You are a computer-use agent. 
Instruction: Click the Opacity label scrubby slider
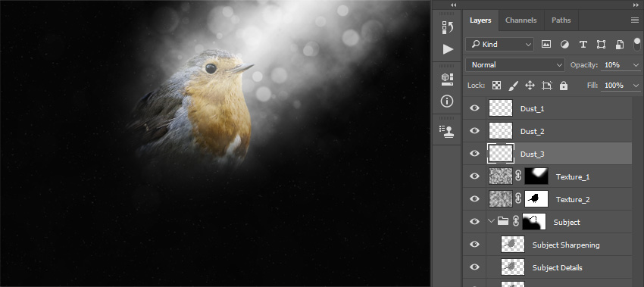tap(583, 65)
